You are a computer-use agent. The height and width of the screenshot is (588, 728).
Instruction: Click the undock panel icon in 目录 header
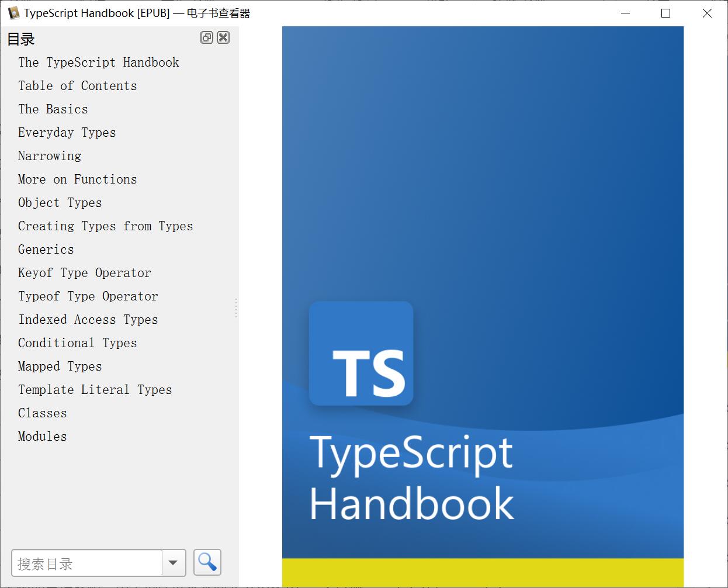[206, 37]
